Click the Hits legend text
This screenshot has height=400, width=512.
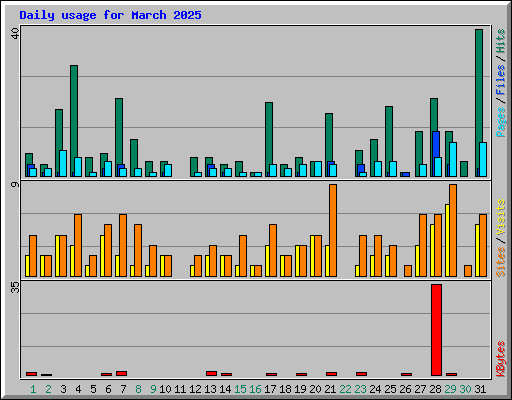pyautogui.click(x=500, y=41)
